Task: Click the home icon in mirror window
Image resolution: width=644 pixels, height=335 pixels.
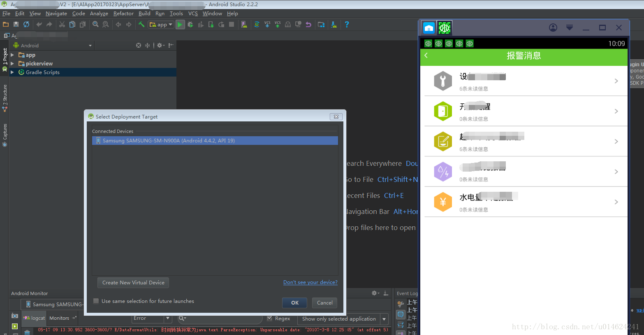Action: 429,28
